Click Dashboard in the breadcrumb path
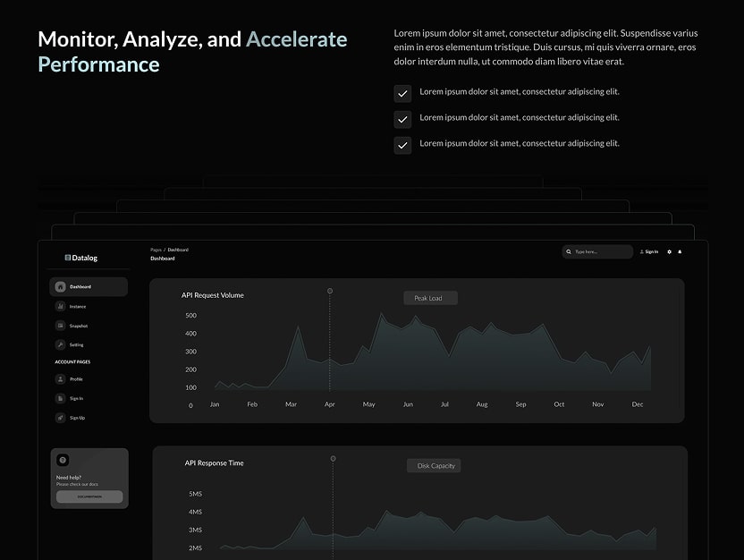 [x=178, y=250]
